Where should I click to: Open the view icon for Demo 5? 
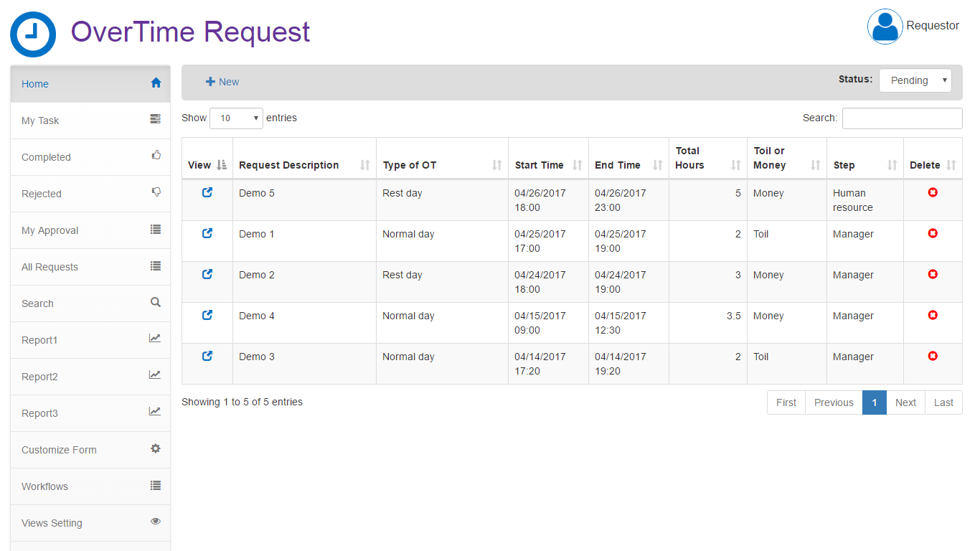pyautogui.click(x=207, y=192)
